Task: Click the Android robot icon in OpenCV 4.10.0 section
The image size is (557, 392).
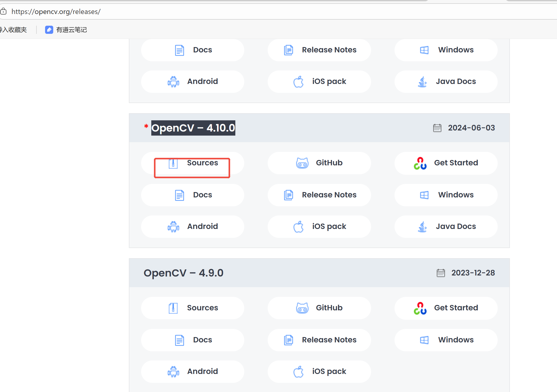Action: pyautogui.click(x=173, y=227)
